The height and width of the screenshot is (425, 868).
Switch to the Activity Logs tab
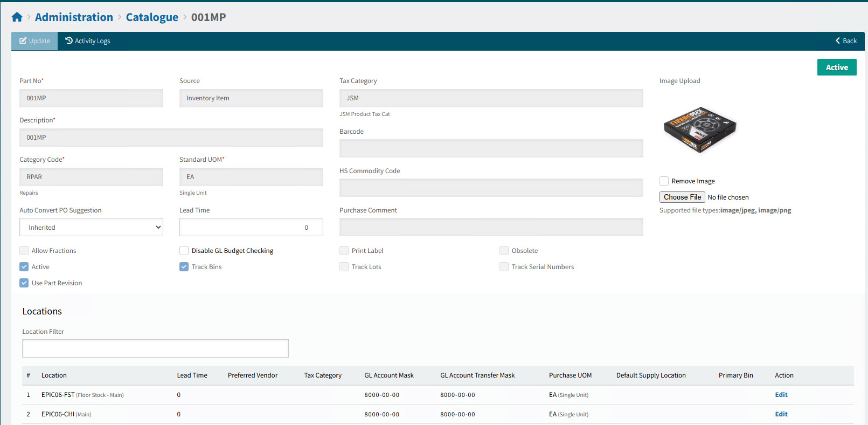[x=88, y=41]
